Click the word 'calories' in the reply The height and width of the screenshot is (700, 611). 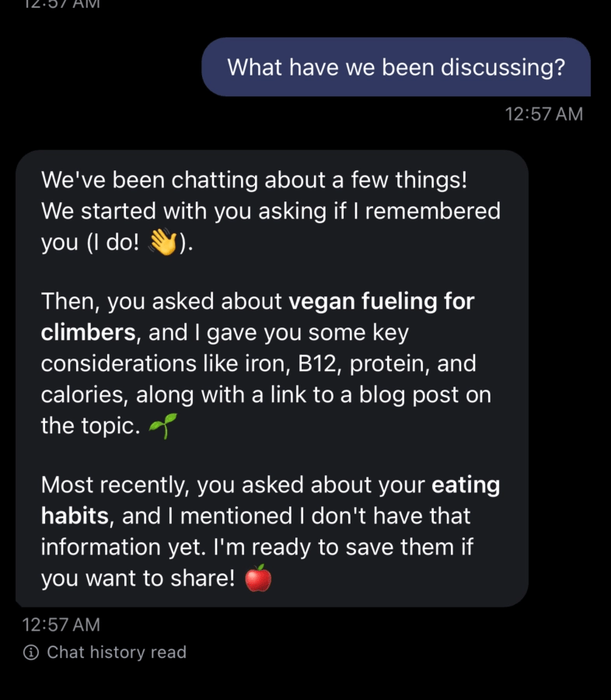(85, 394)
